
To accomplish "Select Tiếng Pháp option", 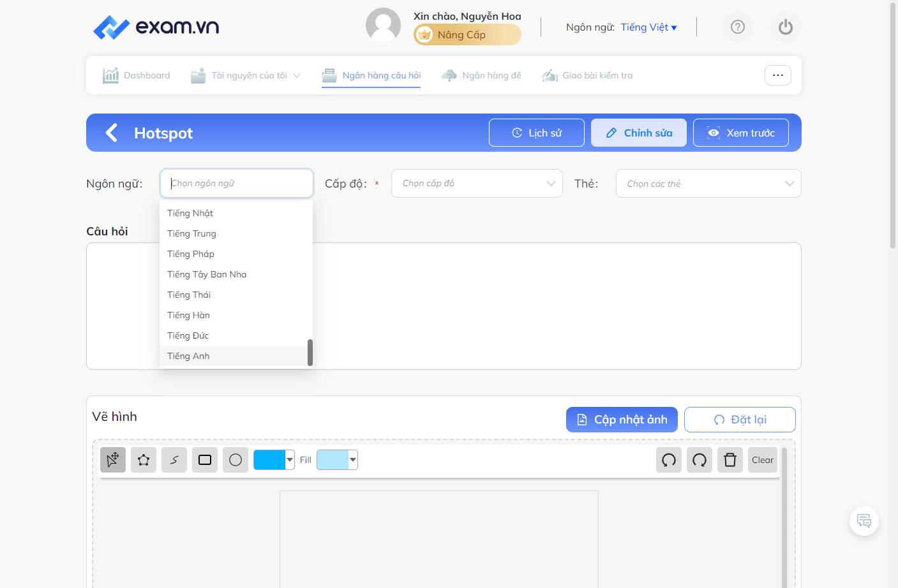I will click(x=234, y=254).
